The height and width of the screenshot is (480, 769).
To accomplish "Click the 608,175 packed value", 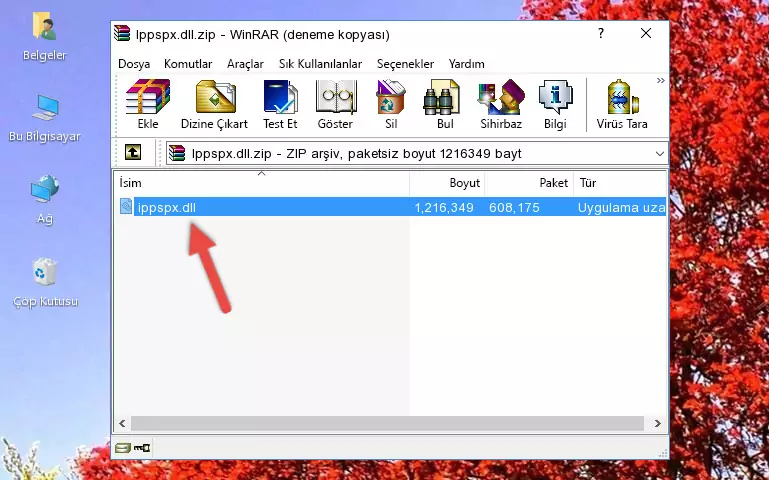I will [514, 207].
